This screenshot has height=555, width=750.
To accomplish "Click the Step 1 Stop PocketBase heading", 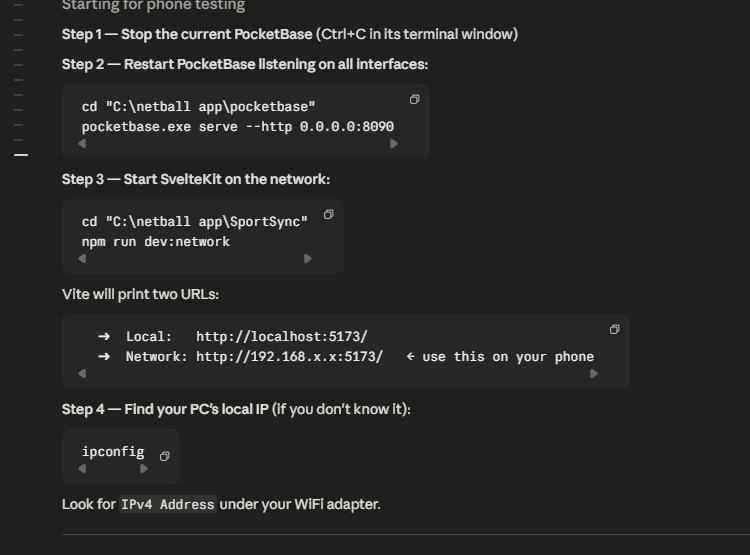I will click(290, 34).
